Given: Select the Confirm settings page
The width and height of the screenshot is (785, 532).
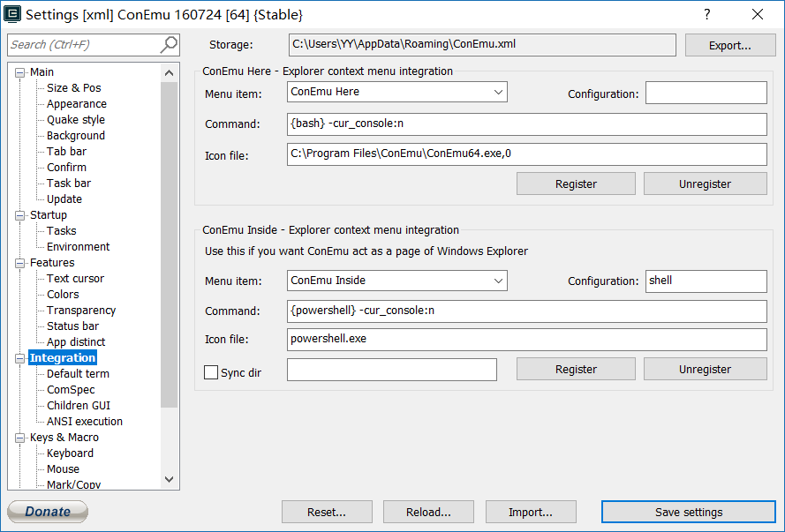Looking at the screenshot, I should (x=66, y=168).
